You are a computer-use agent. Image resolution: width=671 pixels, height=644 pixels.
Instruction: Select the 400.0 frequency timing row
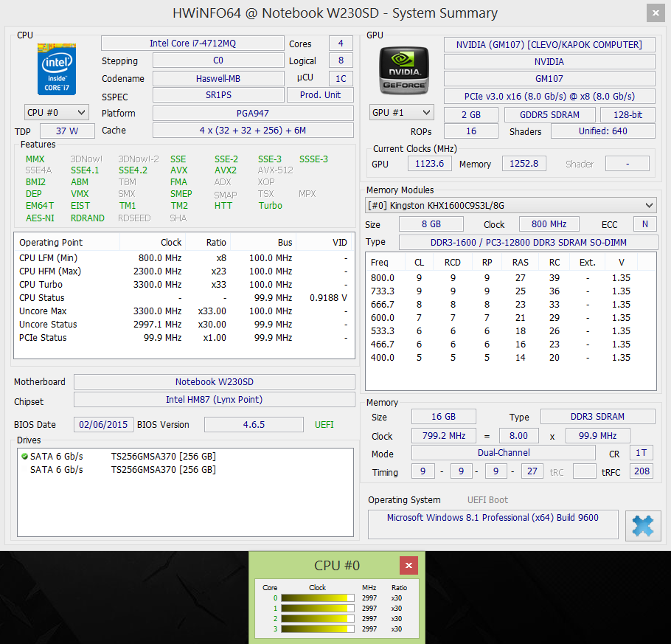[510, 358]
